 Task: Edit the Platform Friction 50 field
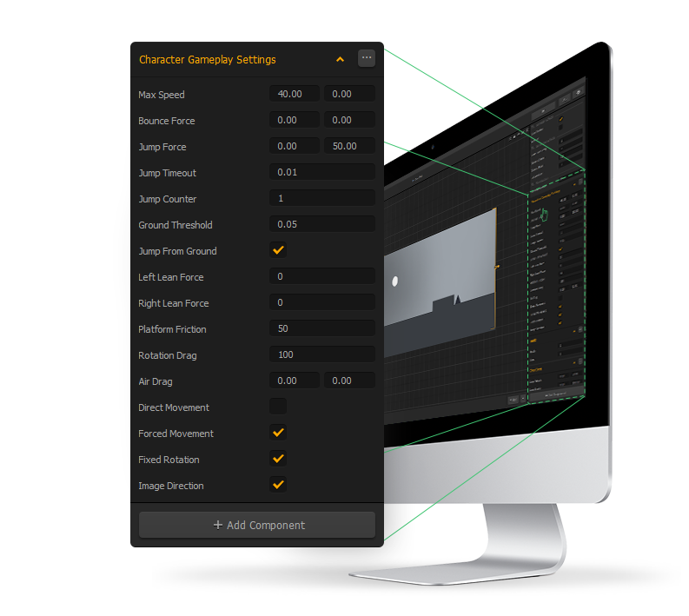tap(322, 328)
